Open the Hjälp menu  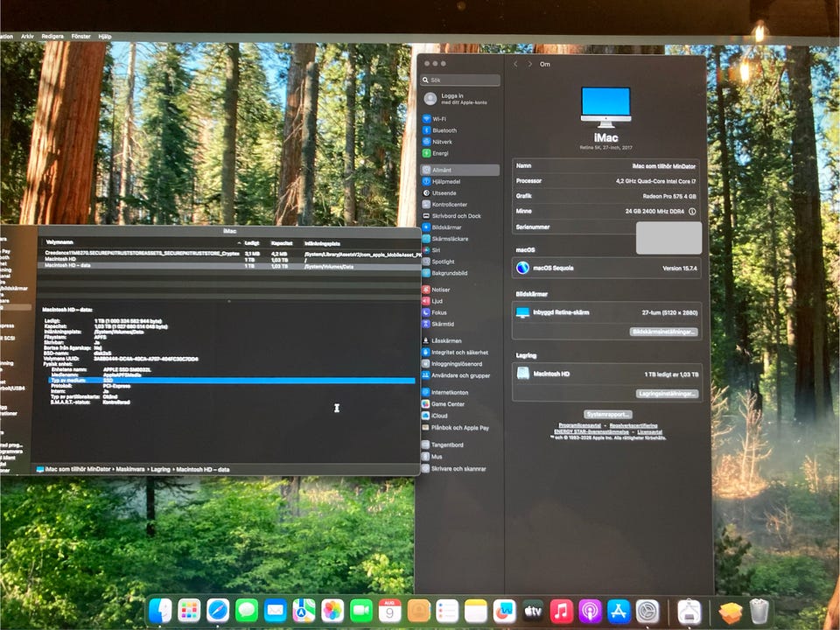[x=105, y=37]
